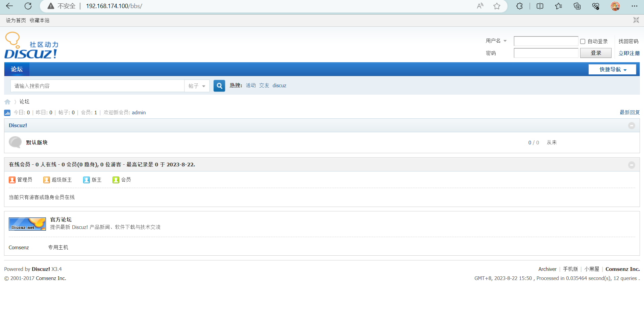Focus the 密码 password input field
Screen dimensions: 644x324
tap(546, 53)
